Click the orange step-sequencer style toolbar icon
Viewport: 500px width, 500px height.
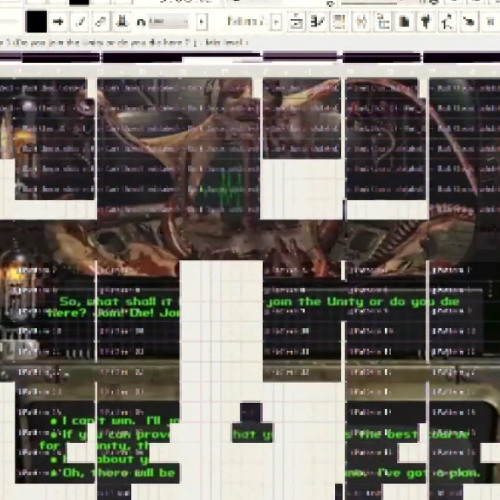coord(339,22)
